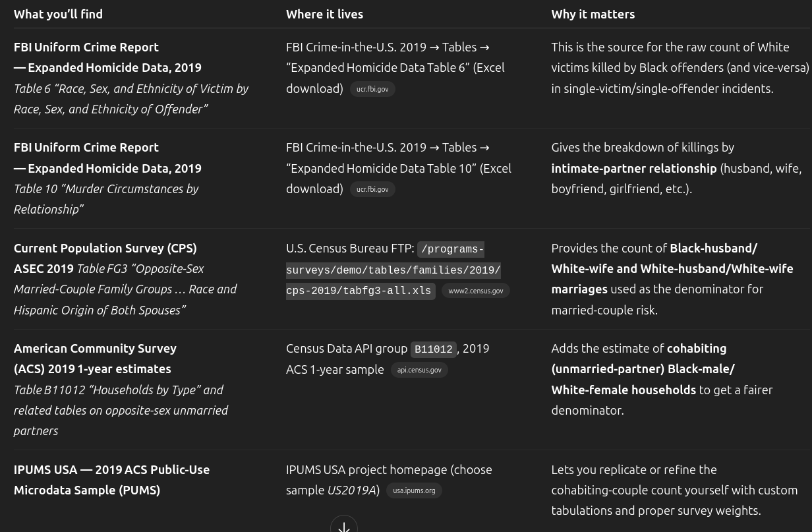Image resolution: width=812 pixels, height=532 pixels.
Task: Click the bold intimate-partner relationship text
Action: (634, 168)
